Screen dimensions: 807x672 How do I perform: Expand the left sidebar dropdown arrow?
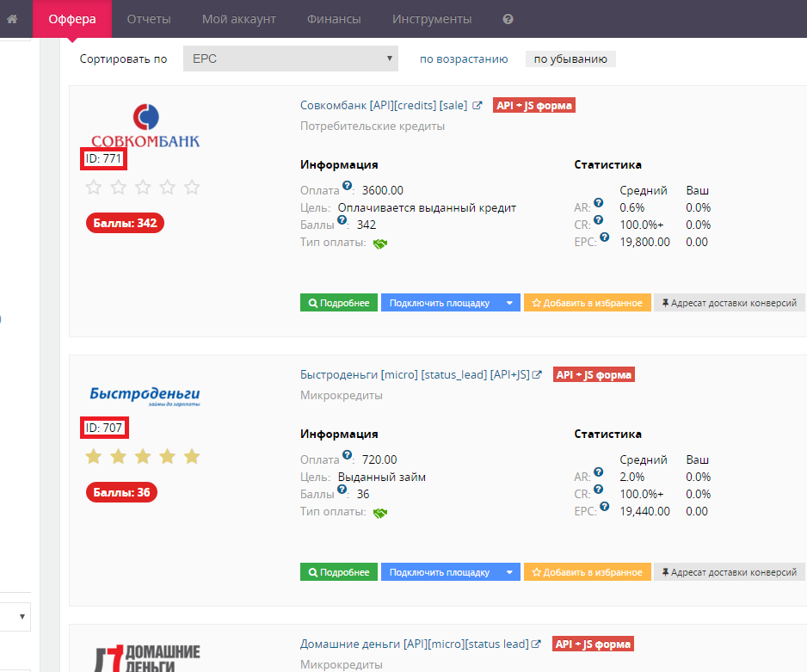point(22,616)
